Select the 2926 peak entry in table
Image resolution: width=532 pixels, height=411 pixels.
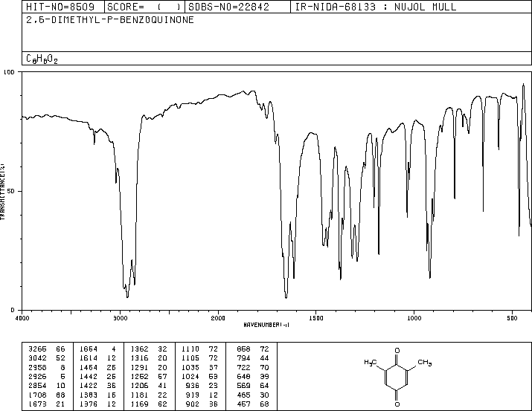coord(46,376)
